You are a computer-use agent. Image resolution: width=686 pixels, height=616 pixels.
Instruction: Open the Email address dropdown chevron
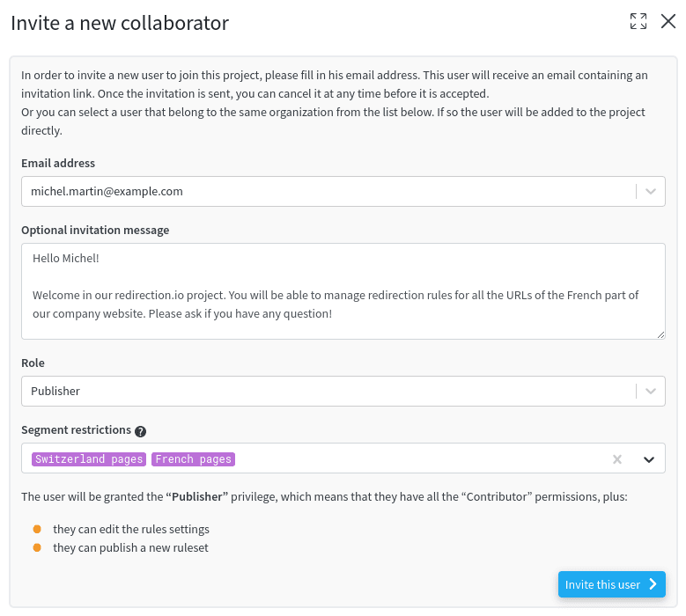click(651, 192)
